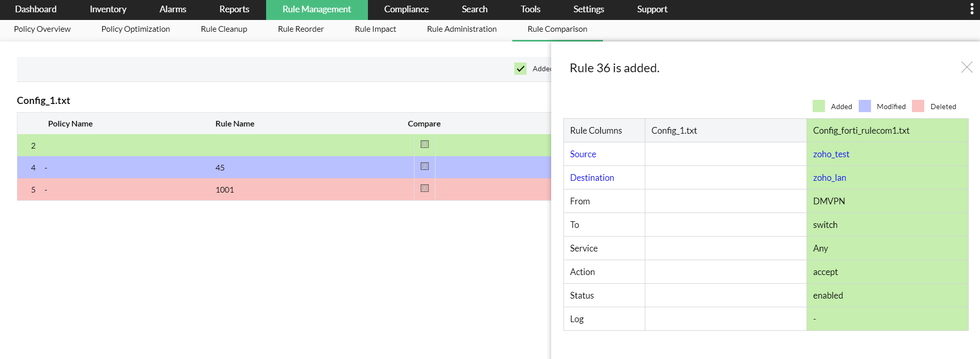The image size is (980, 359).
Task: Click the blue Modified legend swatch
Action: point(864,106)
